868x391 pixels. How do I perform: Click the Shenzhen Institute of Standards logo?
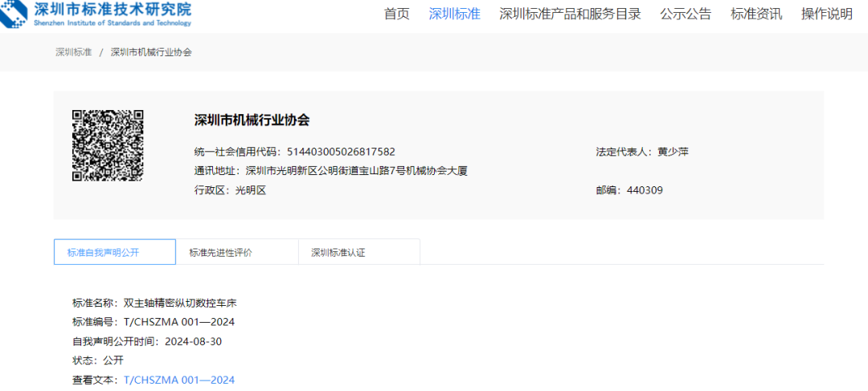click(x=96, y=14)
